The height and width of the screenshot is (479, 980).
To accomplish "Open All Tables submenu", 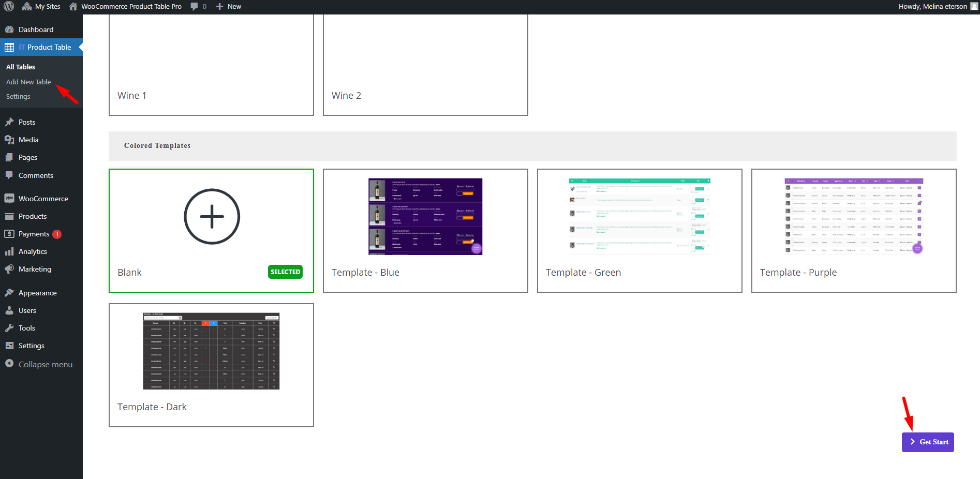I will (x=21, y=67).
